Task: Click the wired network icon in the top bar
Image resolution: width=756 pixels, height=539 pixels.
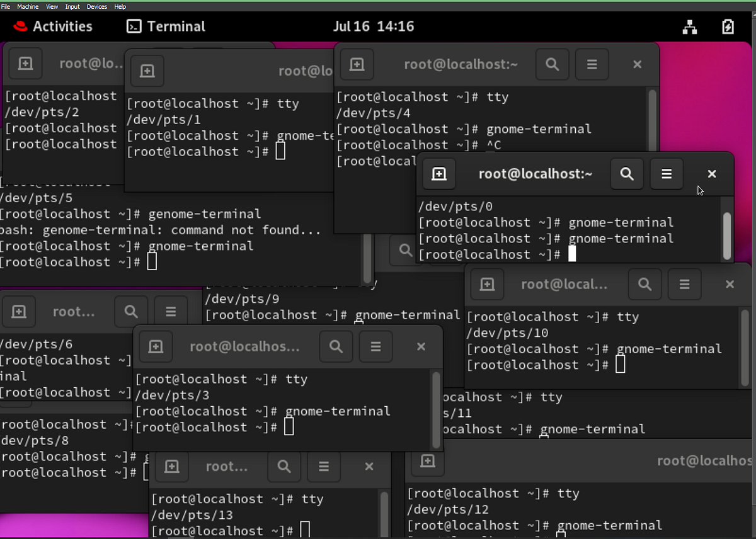Action: (x=690, y=26)
